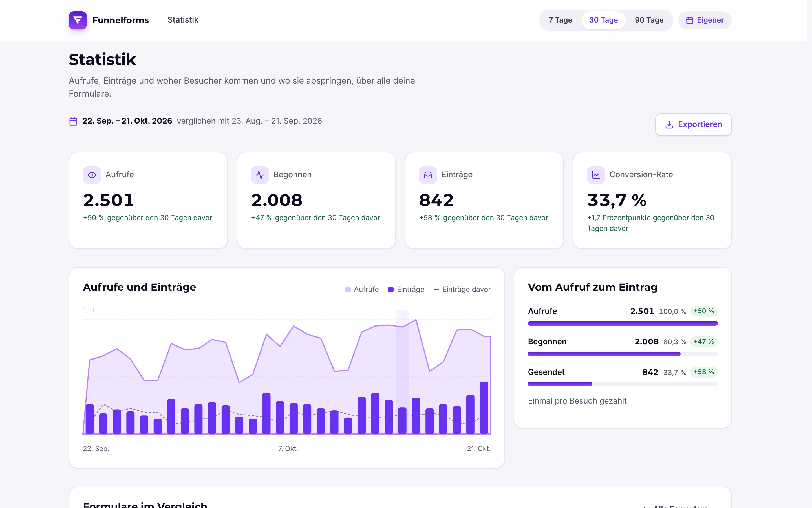Click the 33,7 % conversion value
Viewport: 812px width, 508px height.
click(617, 201)
